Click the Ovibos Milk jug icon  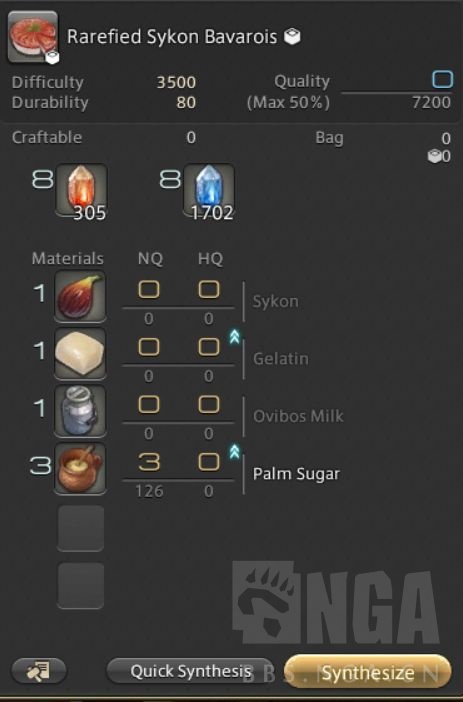(80, 411)
